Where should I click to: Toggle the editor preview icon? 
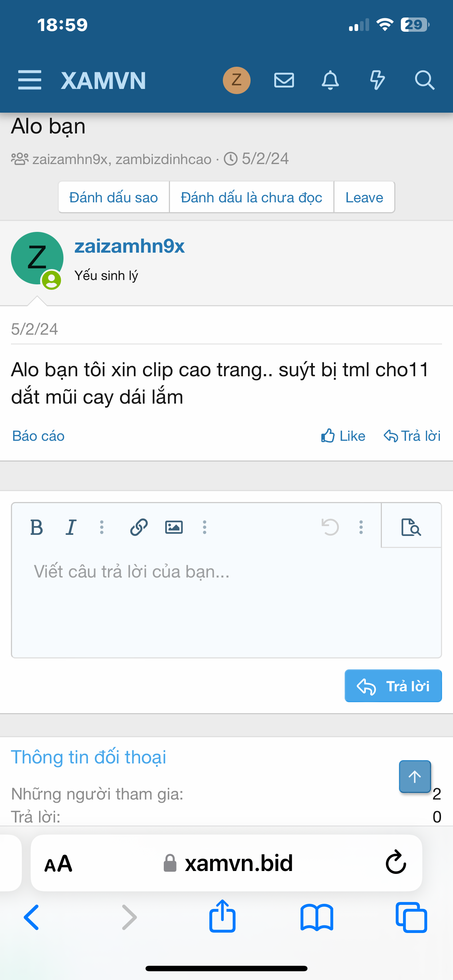(411, 527)
